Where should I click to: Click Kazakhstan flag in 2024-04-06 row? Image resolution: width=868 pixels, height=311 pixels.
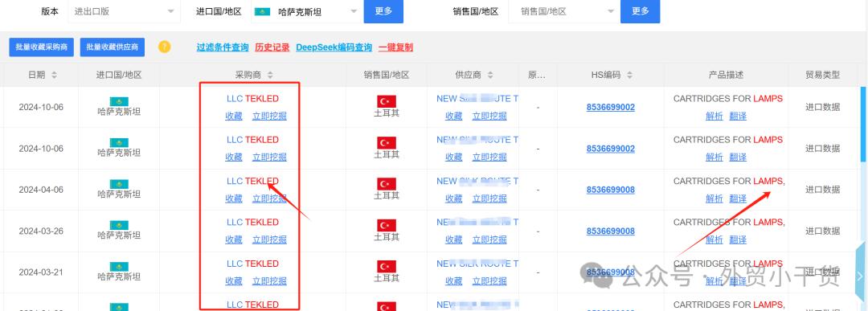tap(119, 184)
